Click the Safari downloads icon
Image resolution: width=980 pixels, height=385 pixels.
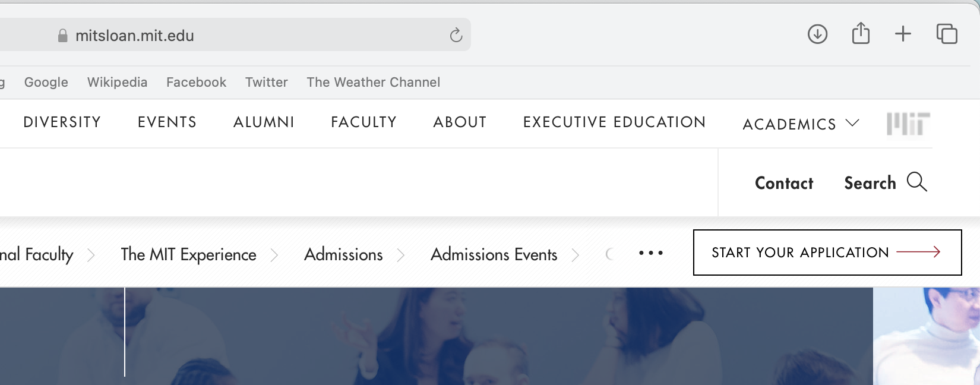click(x=817, y=34)
